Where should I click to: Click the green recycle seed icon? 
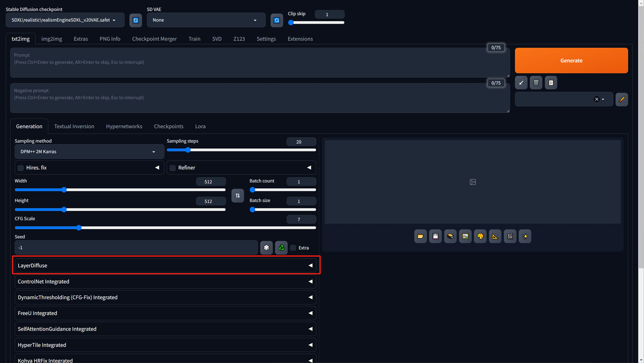281,247
